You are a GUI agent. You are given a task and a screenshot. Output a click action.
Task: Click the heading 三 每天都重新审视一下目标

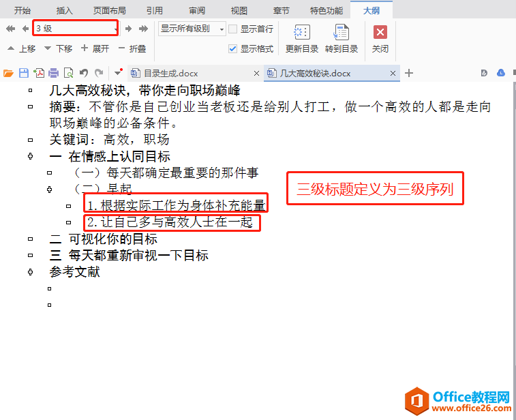[x=129, y=256]
